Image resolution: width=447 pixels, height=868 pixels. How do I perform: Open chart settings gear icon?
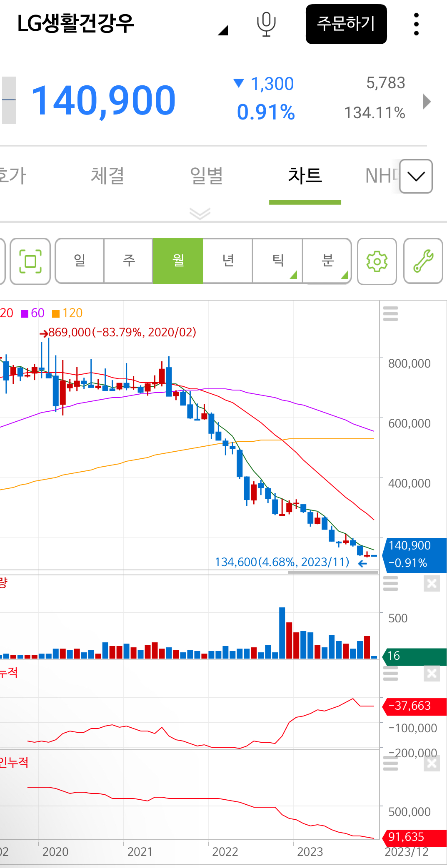(x=377, y=261)
